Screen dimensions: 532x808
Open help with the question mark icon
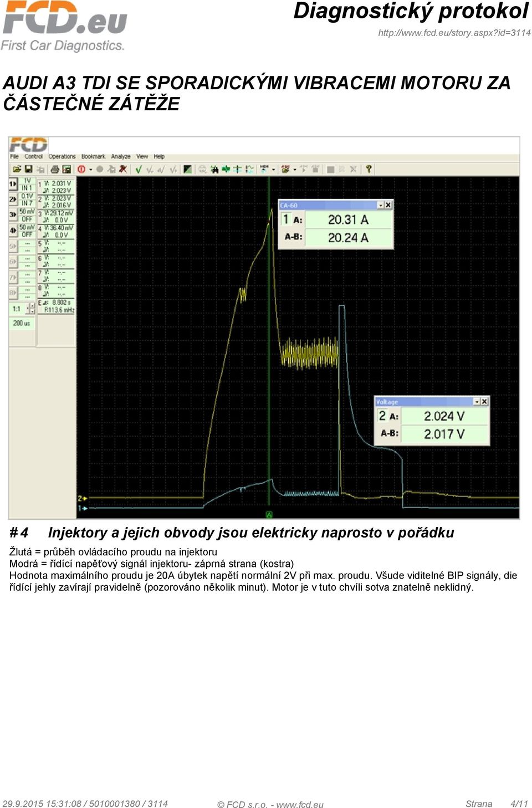click(368, 169)
